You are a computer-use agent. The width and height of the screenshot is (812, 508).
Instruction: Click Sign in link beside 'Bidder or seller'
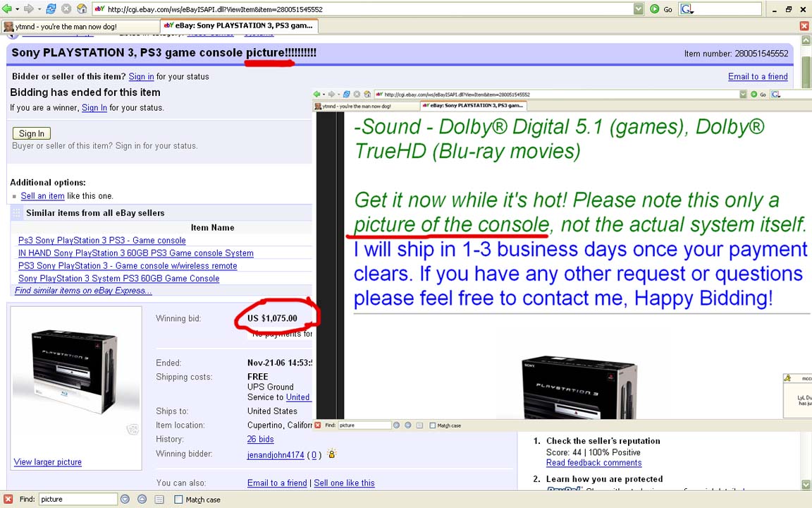click(x=142, y=77)
